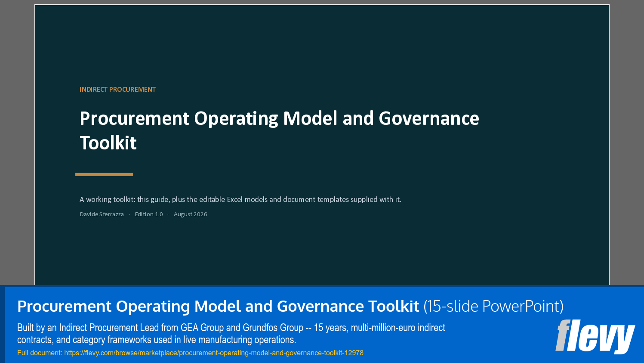Select the slide title 'Procurement Operating Model and Governance Toolkit'
Screen dimensions: 644x363
279,130
